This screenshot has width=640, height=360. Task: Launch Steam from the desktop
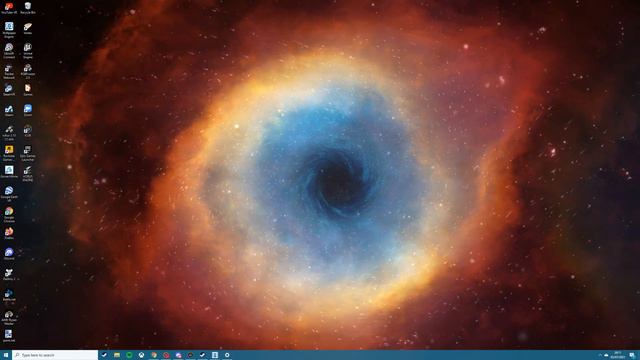pos(9,111)
